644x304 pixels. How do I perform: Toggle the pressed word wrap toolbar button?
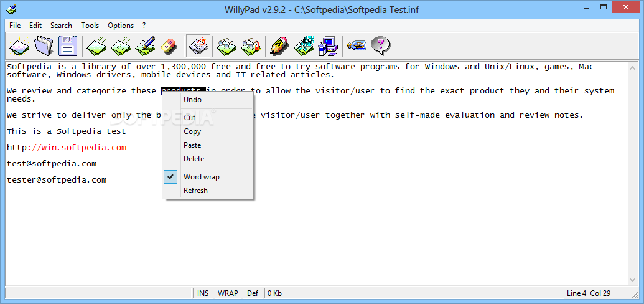[x=198, y=45]
